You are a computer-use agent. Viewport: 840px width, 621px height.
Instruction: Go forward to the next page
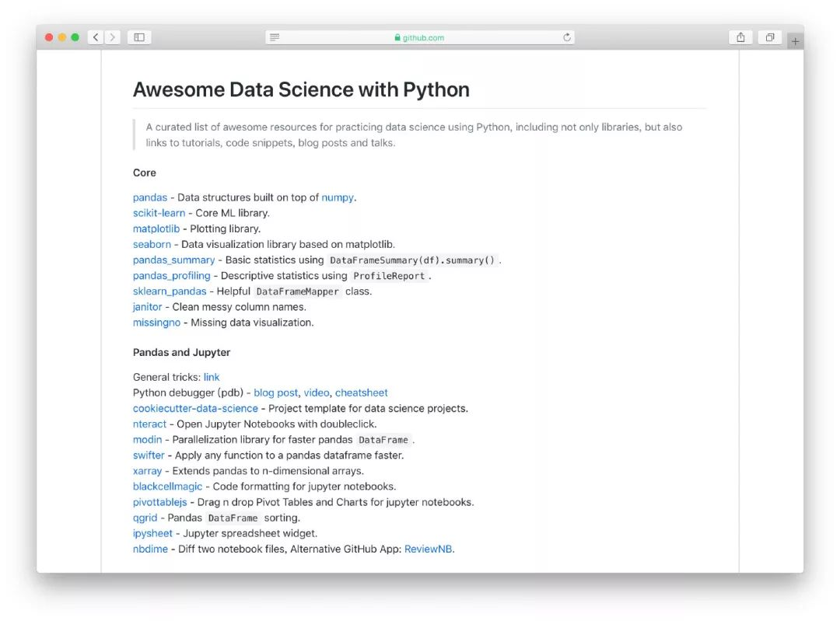113,37
